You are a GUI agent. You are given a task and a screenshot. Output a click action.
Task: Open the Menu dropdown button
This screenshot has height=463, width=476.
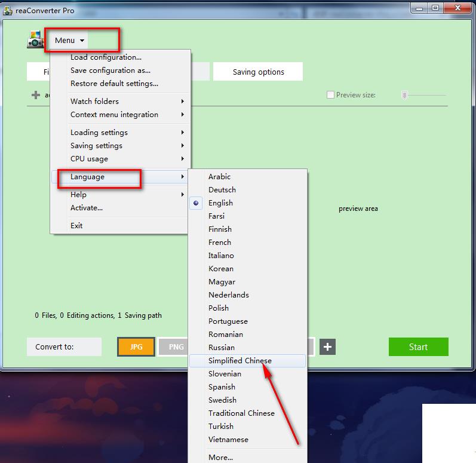pyautogui.click(x=69, y=41)
